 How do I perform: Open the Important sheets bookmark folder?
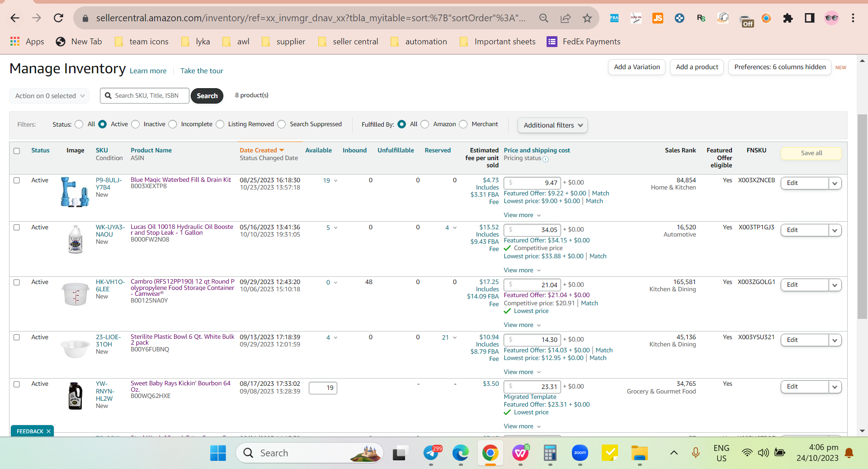coord(497,42)
